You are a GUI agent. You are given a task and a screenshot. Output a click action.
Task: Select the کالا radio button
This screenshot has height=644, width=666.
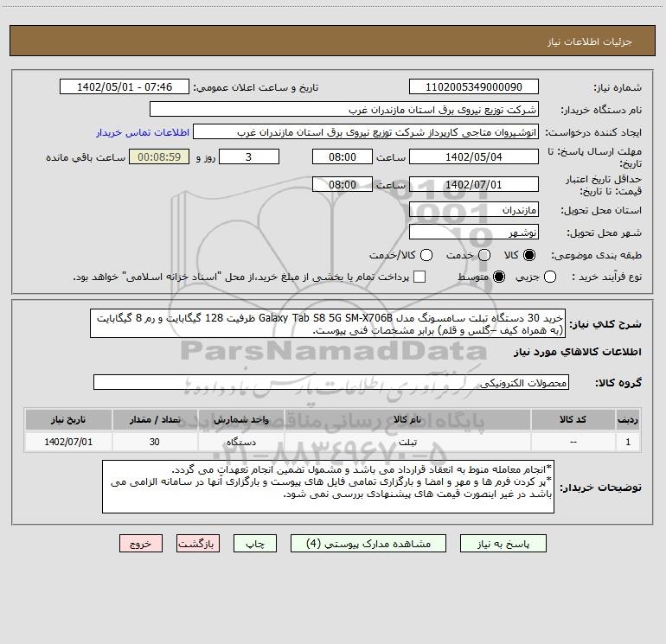coord(529,255)
